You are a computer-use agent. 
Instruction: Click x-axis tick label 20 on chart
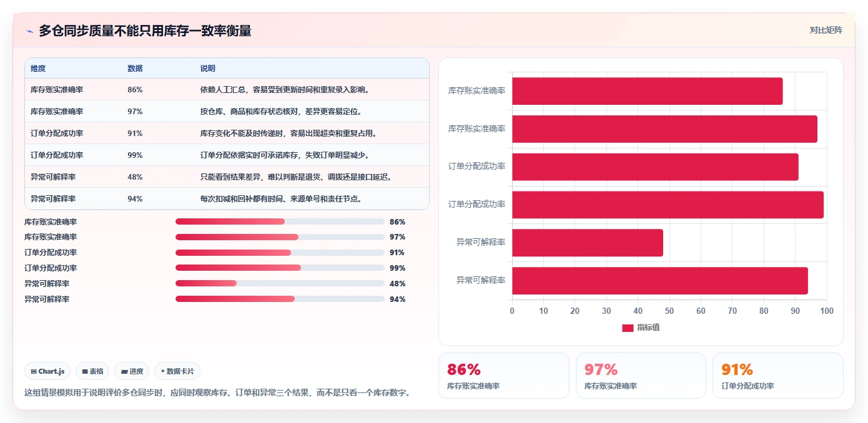575,311
